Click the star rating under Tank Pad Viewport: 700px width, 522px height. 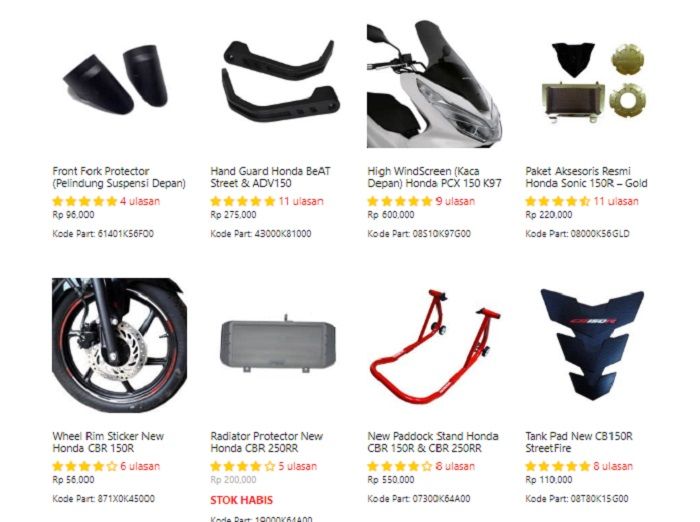558,467
